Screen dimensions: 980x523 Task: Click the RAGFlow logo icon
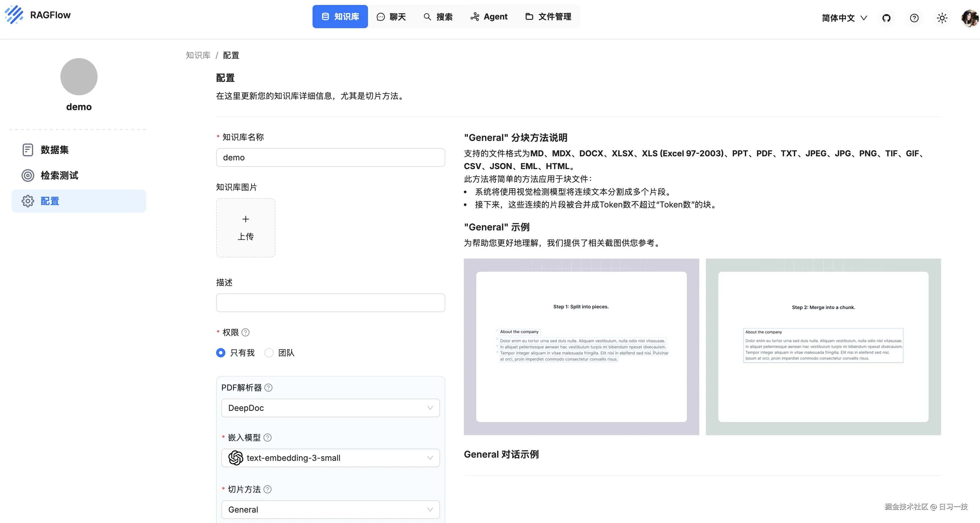(15, 15)
